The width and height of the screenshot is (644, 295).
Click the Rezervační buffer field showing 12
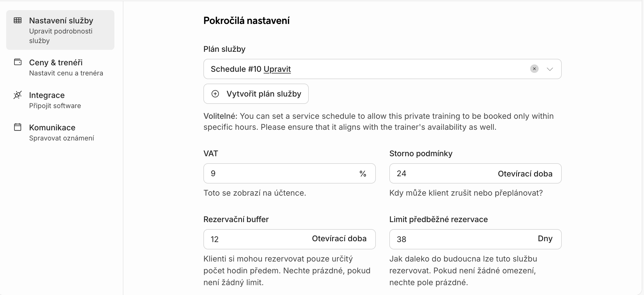(254, 239)
